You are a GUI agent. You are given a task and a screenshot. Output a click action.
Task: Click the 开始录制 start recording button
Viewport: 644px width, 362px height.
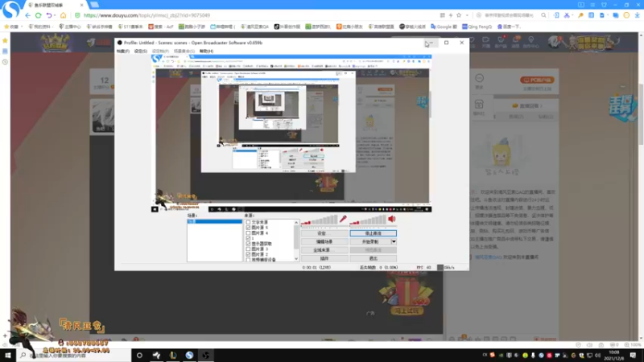370,242
